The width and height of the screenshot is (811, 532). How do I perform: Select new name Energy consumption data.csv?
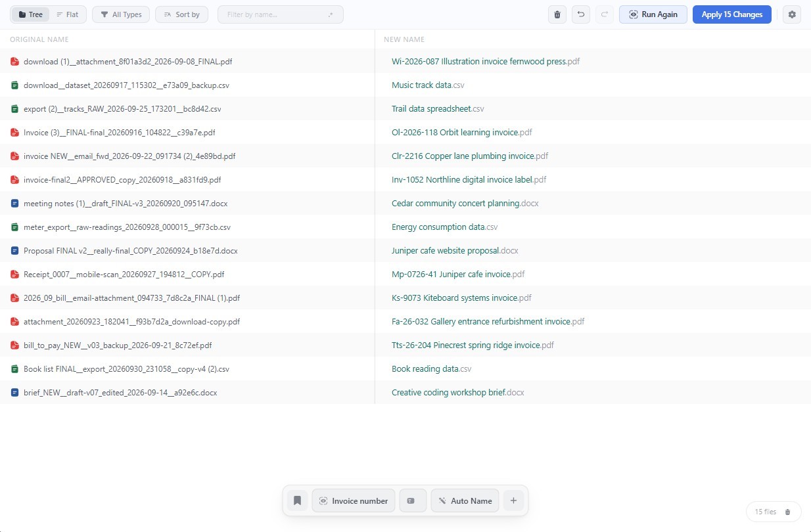[445, 227]
